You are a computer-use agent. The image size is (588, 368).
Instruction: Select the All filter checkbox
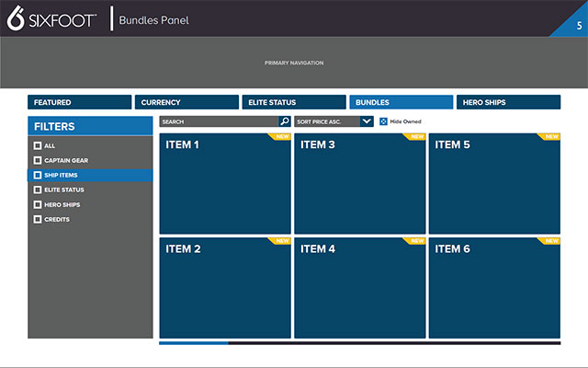point(37,145)
